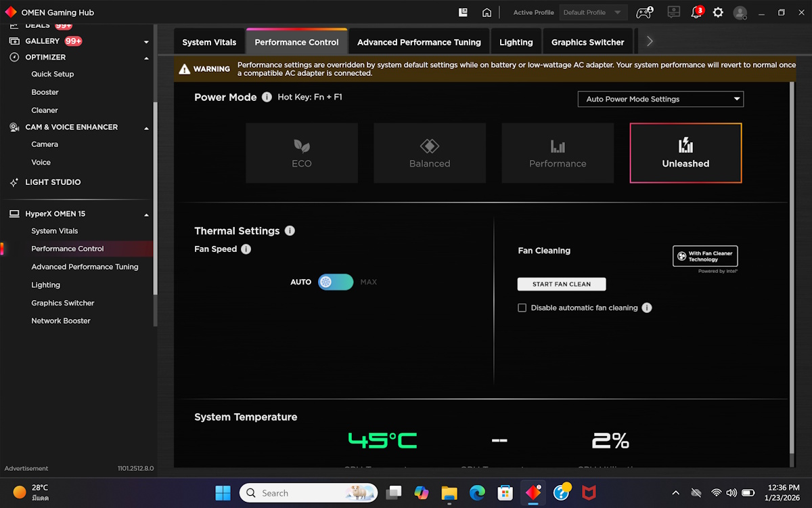Image resolution: width=812 pixels, height=508 pixels.
Task: Open the notifications bell icon
Action: tap(696, 12)
